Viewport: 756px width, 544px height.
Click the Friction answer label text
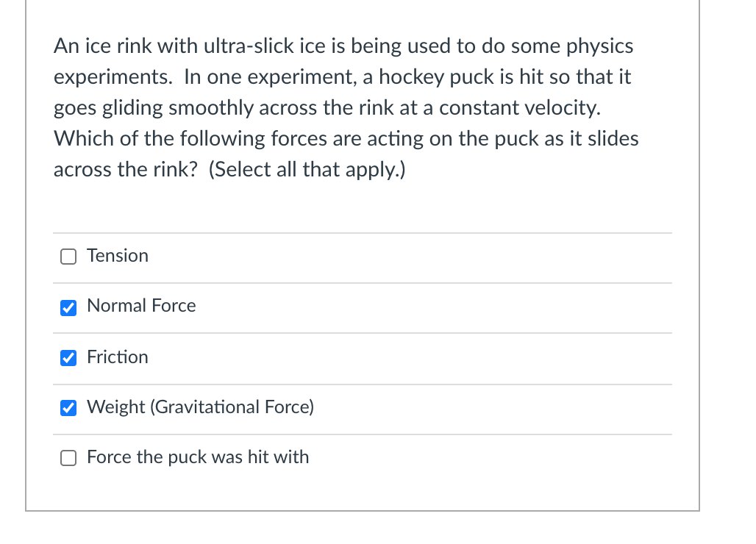coord(118,357)
